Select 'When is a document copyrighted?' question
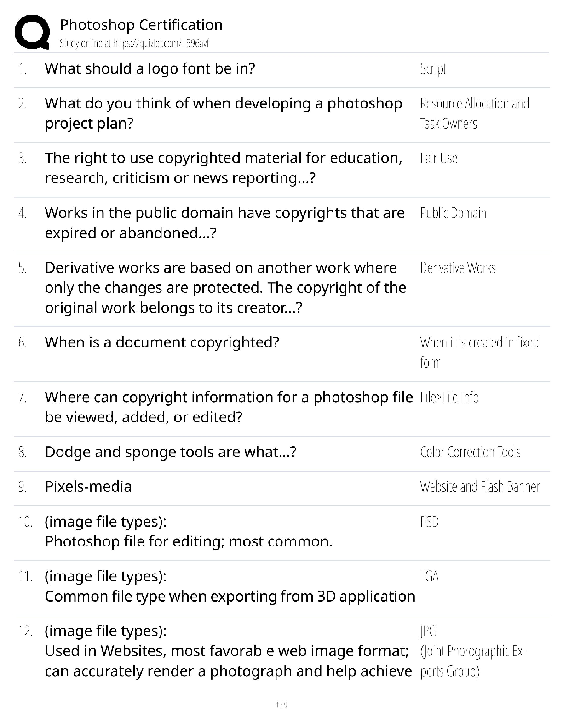The width and height of the screenshot is (563, 728). (162, 342)
